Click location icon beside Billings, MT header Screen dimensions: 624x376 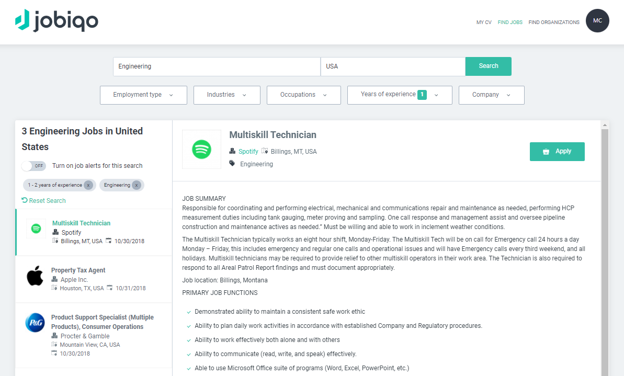coord(265,151)
